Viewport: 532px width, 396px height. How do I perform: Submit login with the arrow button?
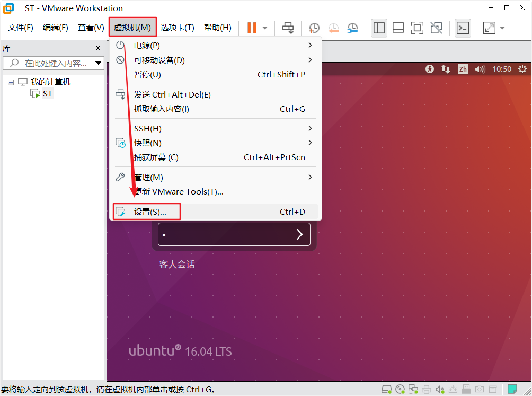299,234
